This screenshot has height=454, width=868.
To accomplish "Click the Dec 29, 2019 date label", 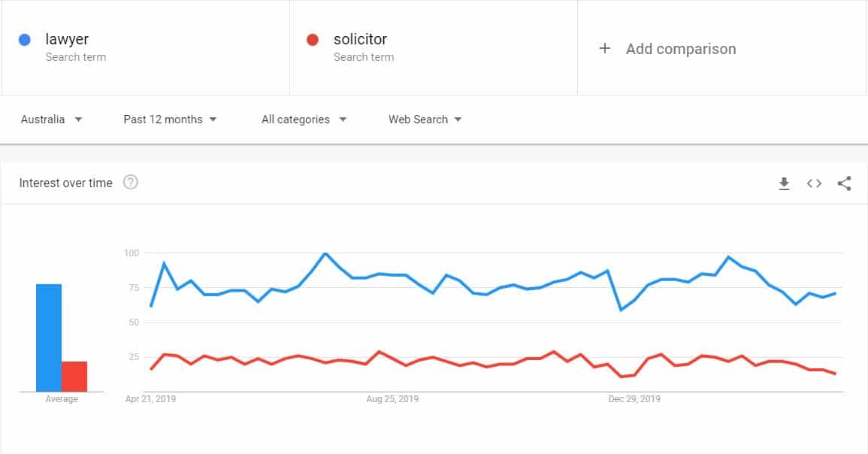I will point(634,399).
